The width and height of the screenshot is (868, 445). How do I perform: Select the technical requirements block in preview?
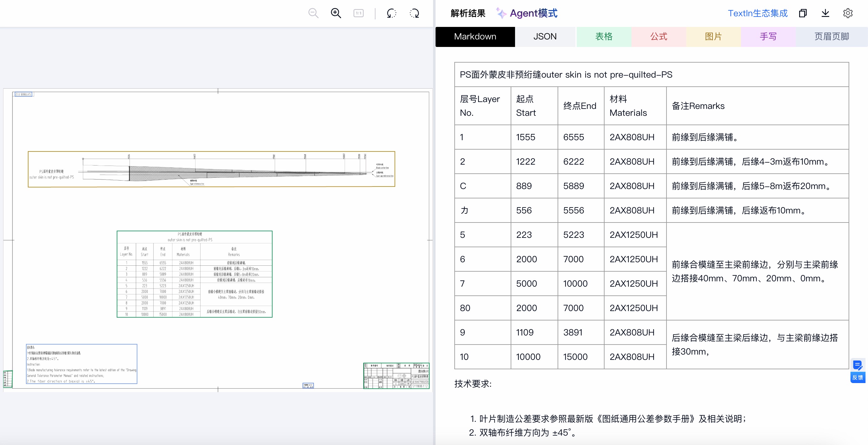tap(82, 364)
